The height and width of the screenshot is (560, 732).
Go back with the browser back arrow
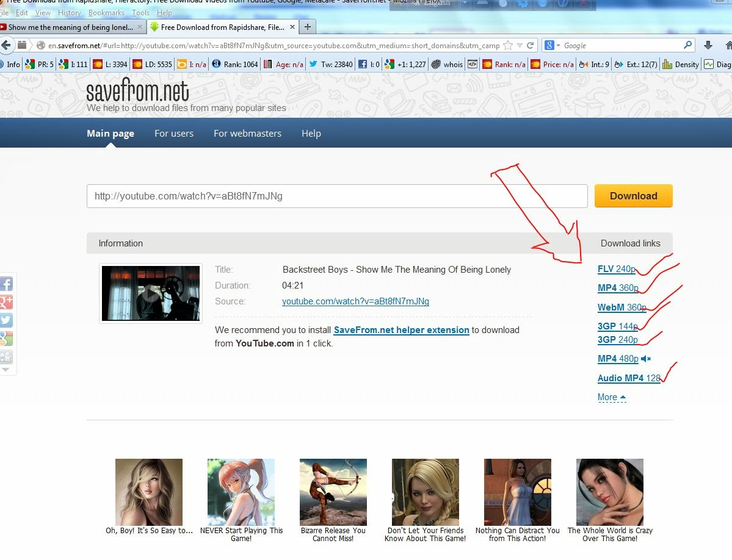5,45
